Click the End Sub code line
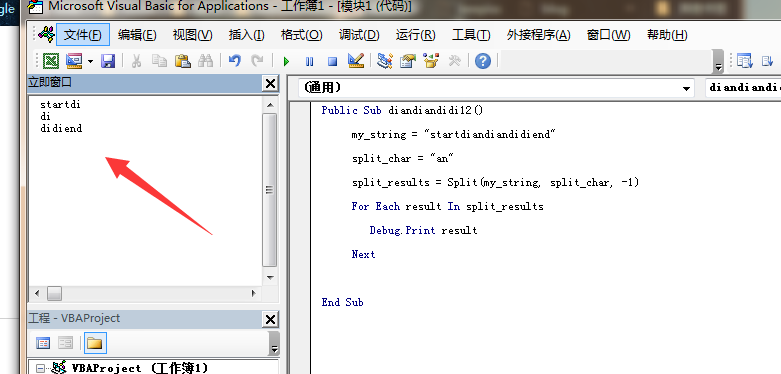This screenshot has height=374, width=781. (343, 302)
